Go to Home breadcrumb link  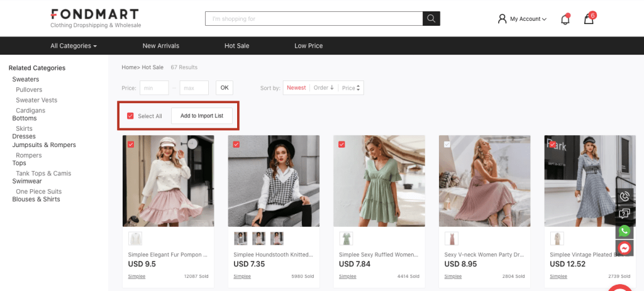130,67
